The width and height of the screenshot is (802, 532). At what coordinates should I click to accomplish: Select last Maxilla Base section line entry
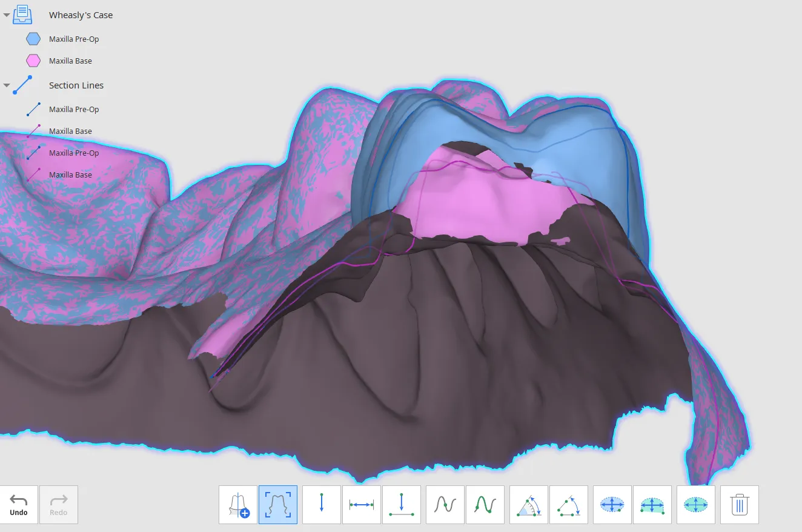click(70, 175)
